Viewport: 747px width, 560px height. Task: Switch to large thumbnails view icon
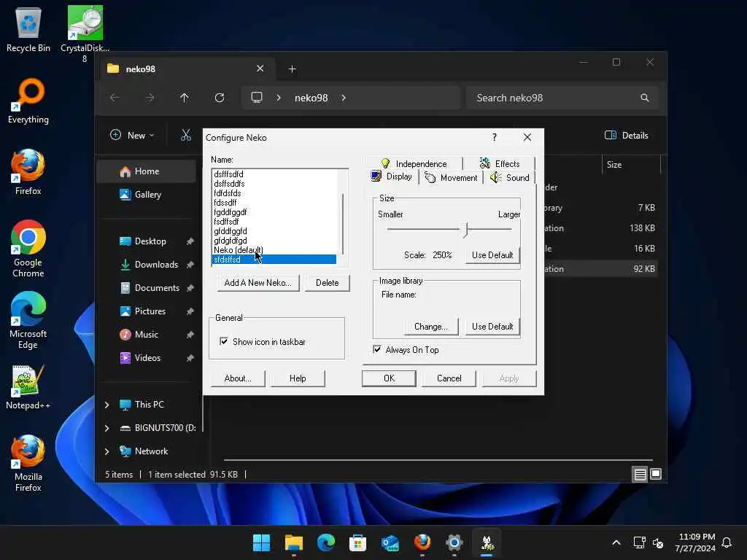tap(656, 474)
